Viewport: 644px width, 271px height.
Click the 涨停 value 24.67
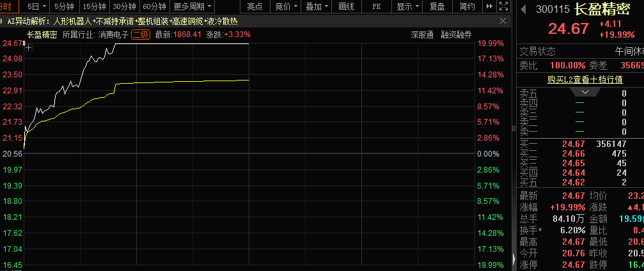(574, 265)
